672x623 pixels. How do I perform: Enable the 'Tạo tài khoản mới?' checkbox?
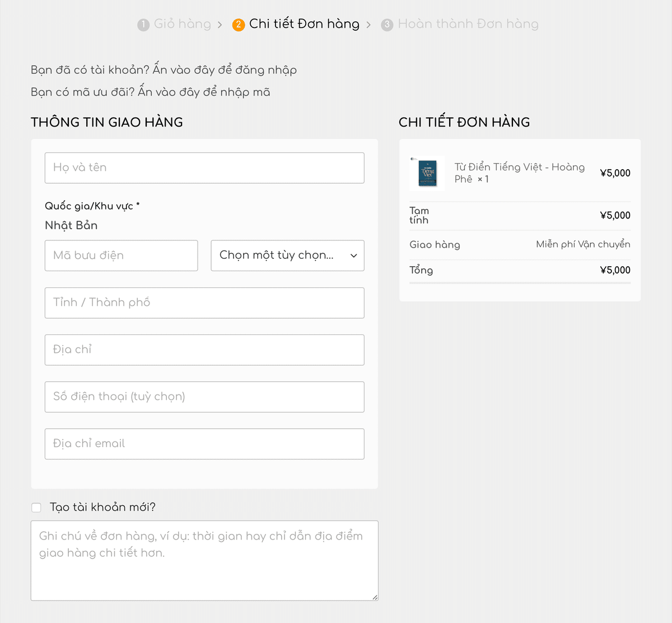(36, 508)
